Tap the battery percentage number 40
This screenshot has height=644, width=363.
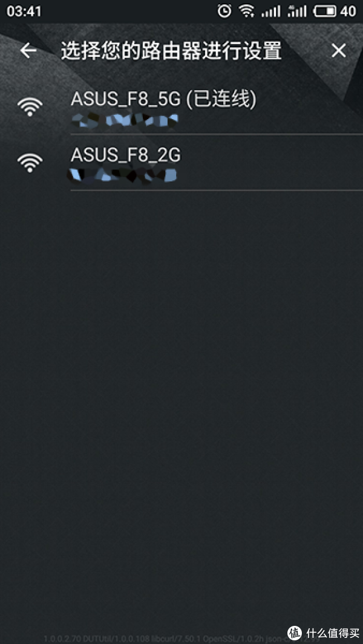pos(348,11)
